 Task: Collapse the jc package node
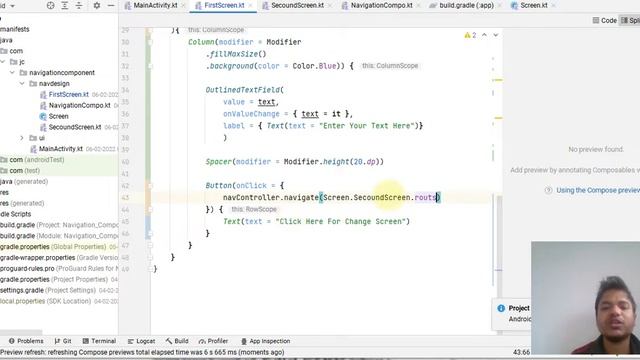(3, 62)
